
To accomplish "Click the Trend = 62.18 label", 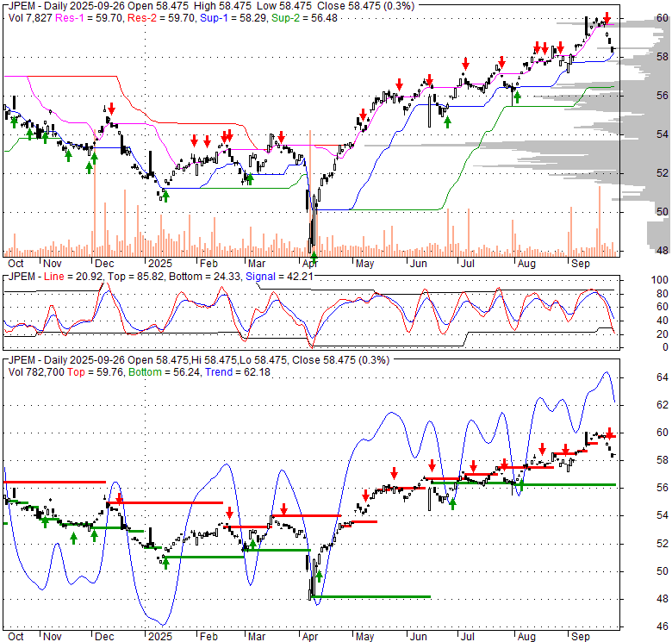I will pos(238,372).
